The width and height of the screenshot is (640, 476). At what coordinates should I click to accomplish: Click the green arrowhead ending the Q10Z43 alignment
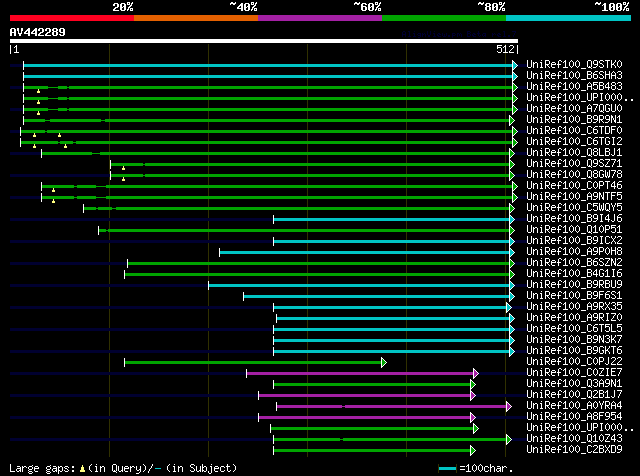tap(509, 440)
